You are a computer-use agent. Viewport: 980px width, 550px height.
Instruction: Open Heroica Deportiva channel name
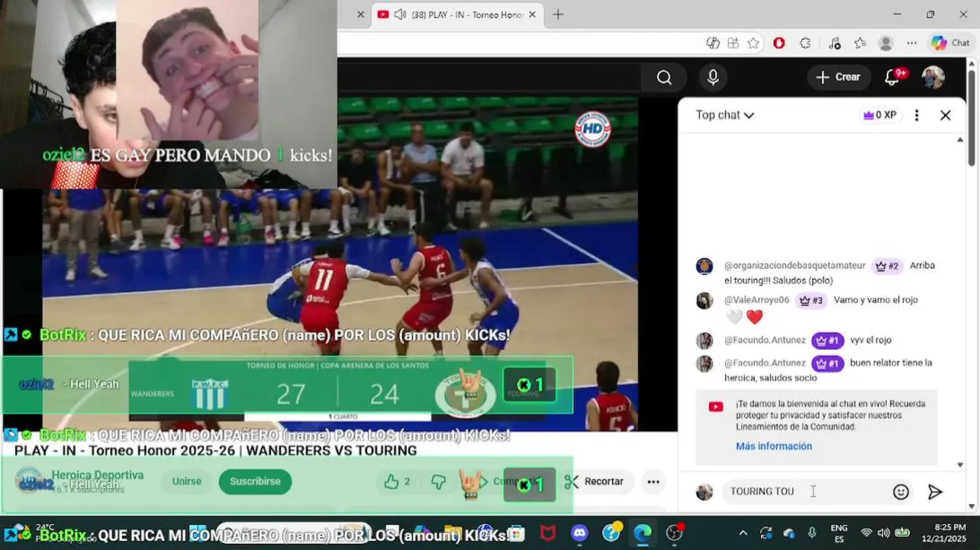(x=98, y=474)
